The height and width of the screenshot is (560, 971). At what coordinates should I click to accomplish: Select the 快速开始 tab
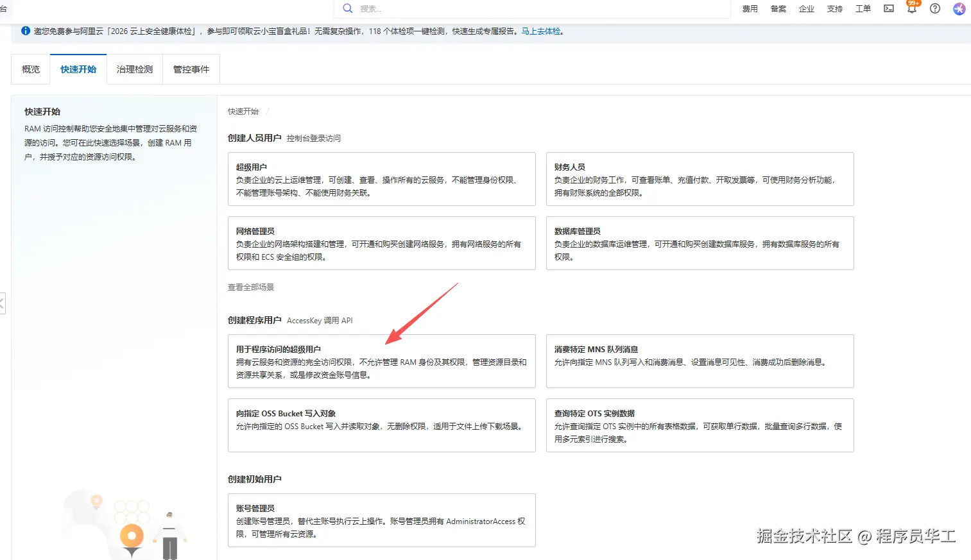[x=78, y=69]
